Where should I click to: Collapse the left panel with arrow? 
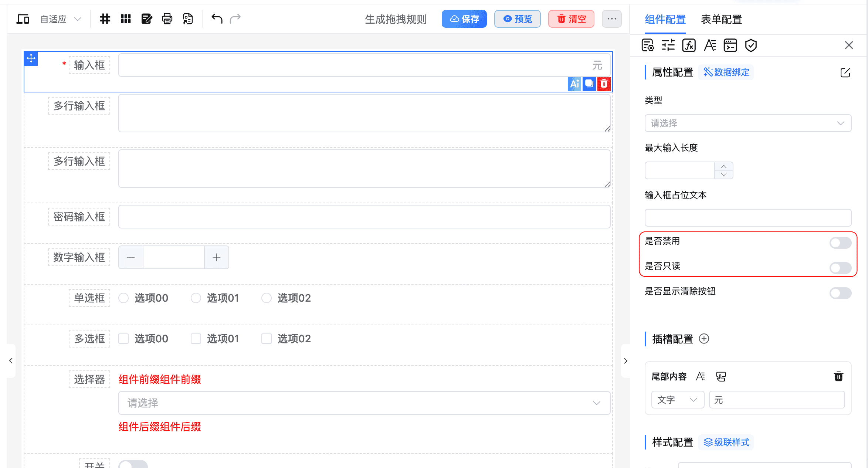11,361
